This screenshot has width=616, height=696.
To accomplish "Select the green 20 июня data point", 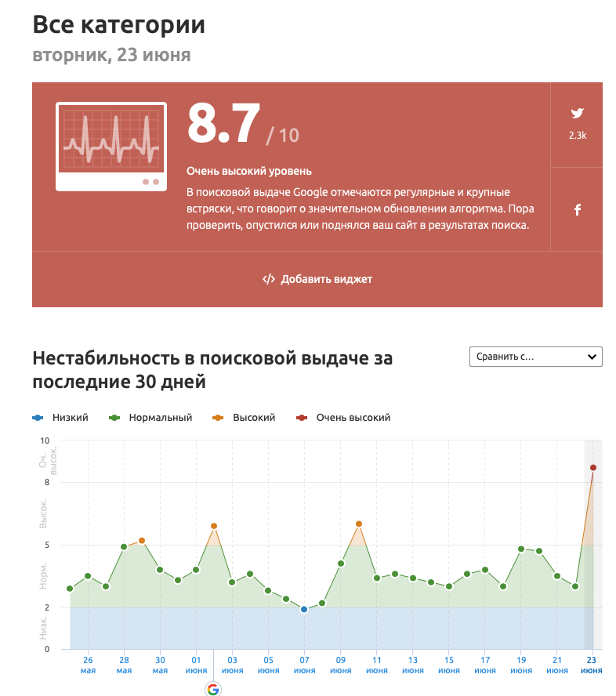I will (x=539, y=551).
